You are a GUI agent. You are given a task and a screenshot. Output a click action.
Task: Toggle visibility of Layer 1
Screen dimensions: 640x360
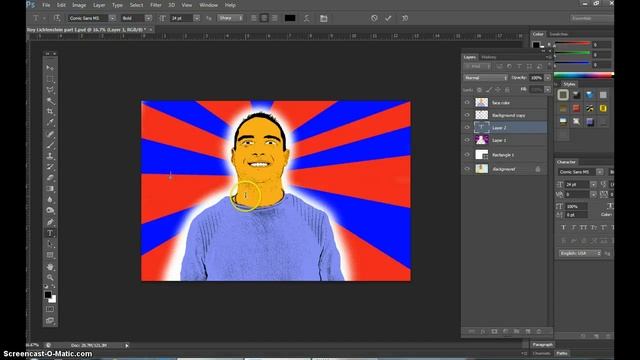[x=467, y=140]
